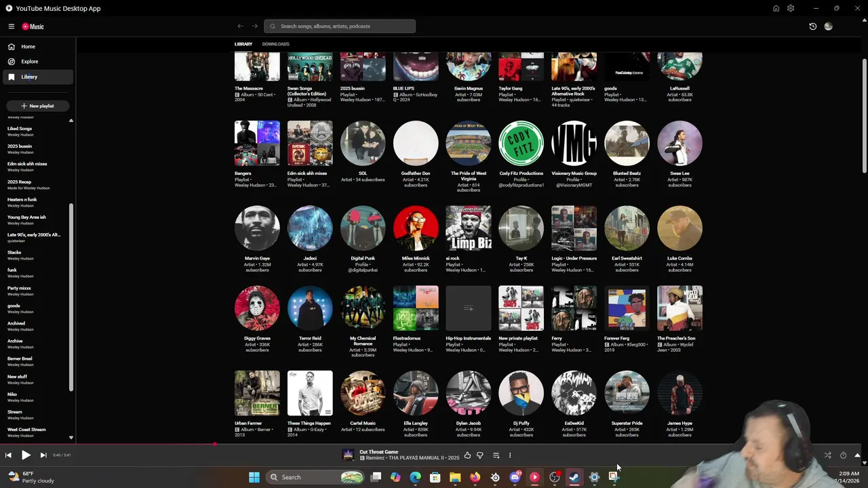Open the Explore page
Screen dimensions: 868x488
38,62
